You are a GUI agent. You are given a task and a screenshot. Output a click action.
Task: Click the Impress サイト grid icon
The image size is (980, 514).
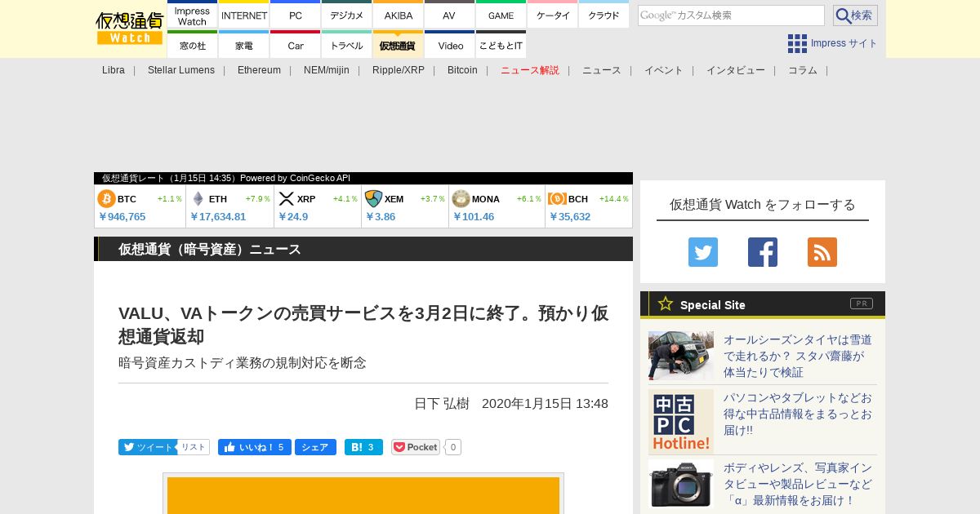[x=797, y=43]
